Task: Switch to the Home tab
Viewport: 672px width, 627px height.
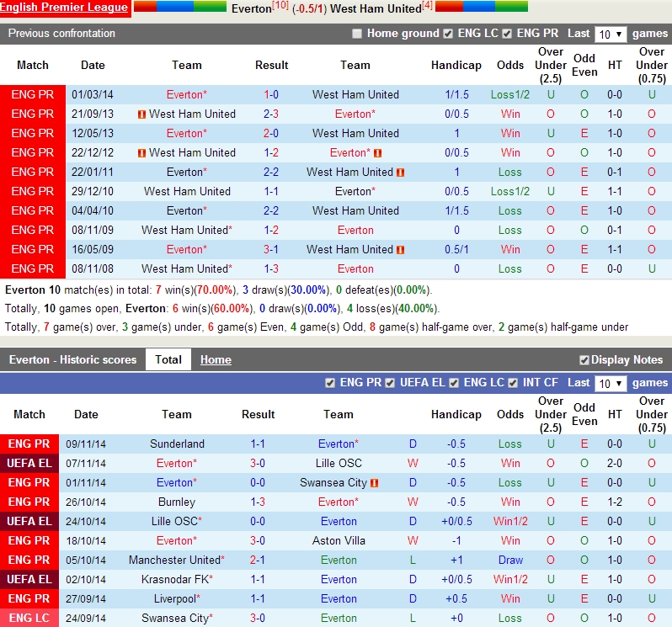Action: coord(216,359)
